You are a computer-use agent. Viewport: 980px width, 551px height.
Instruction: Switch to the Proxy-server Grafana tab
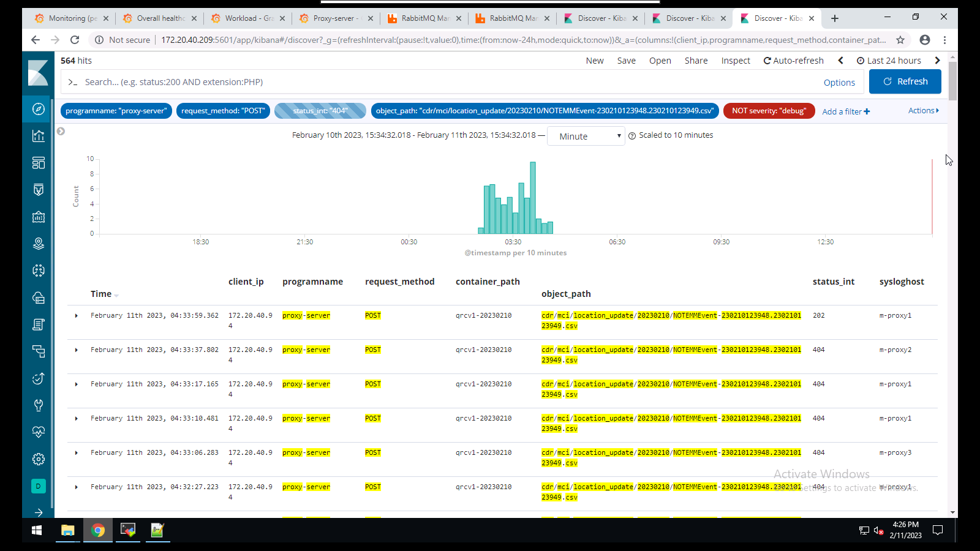pyautogui.click(x=333, y=18)
